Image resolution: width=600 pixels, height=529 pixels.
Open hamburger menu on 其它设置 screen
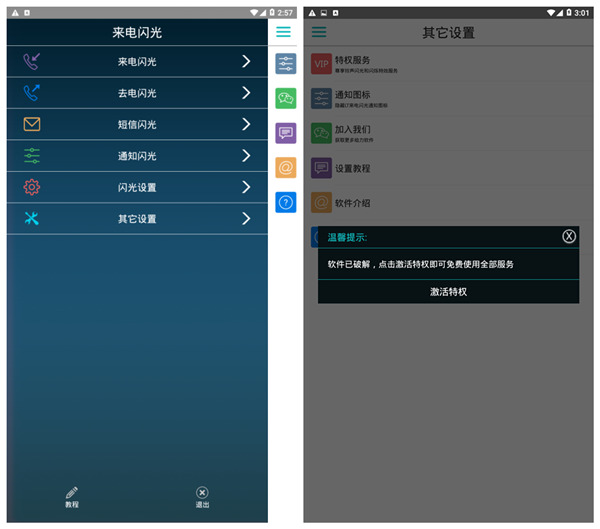(x=319, y=32)
